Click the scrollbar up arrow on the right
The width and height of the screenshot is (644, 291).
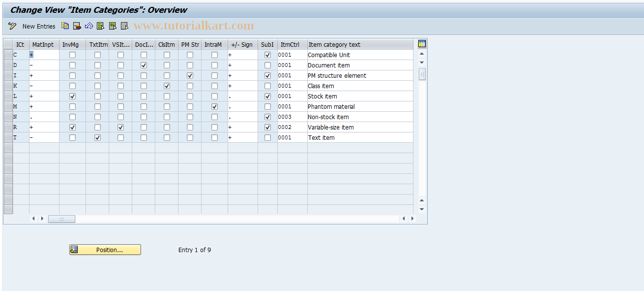[x=421, y=53]
